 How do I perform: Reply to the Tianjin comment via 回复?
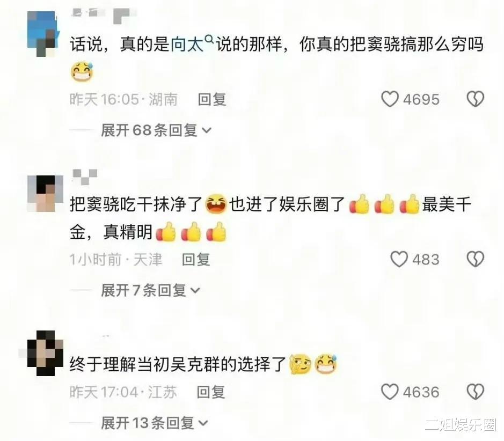coord(196,260)
